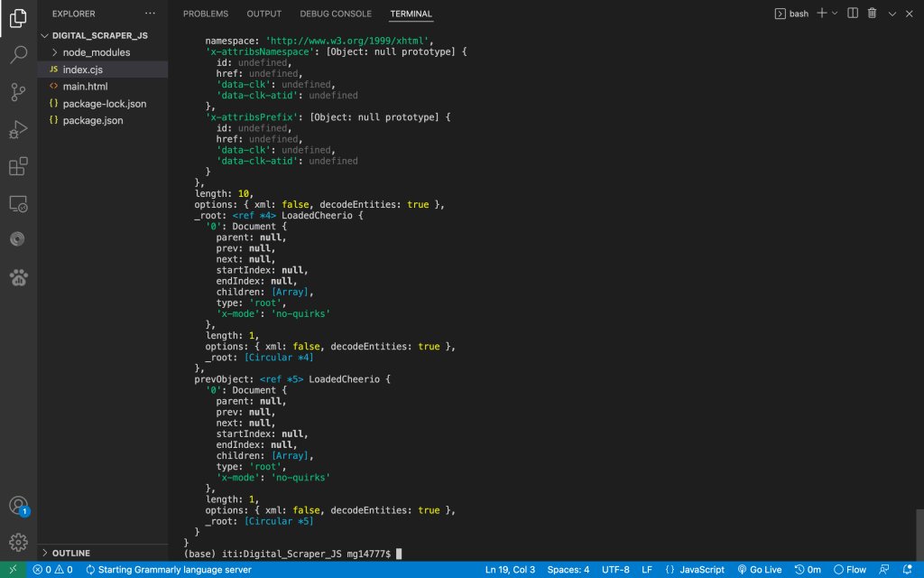924x578 pixels.
Task: Change indentation via Spaces: 4
Action: pyautogui.click(x=568, y=570)
